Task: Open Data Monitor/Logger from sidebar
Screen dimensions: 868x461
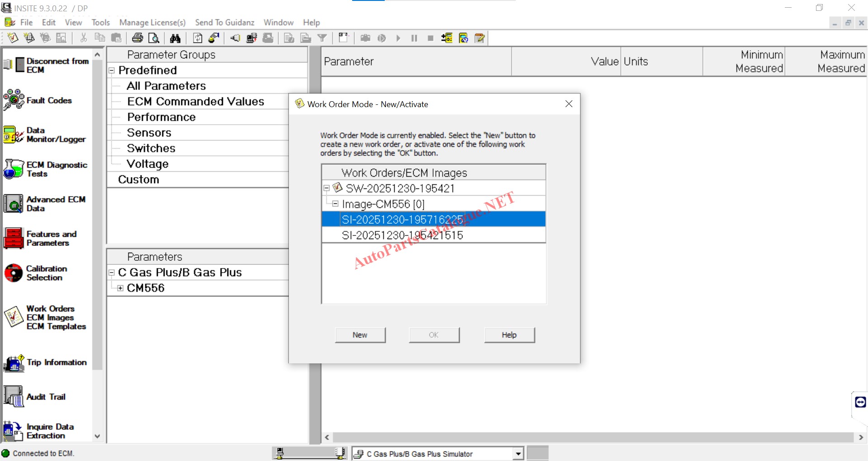Action: coord(14,135)
